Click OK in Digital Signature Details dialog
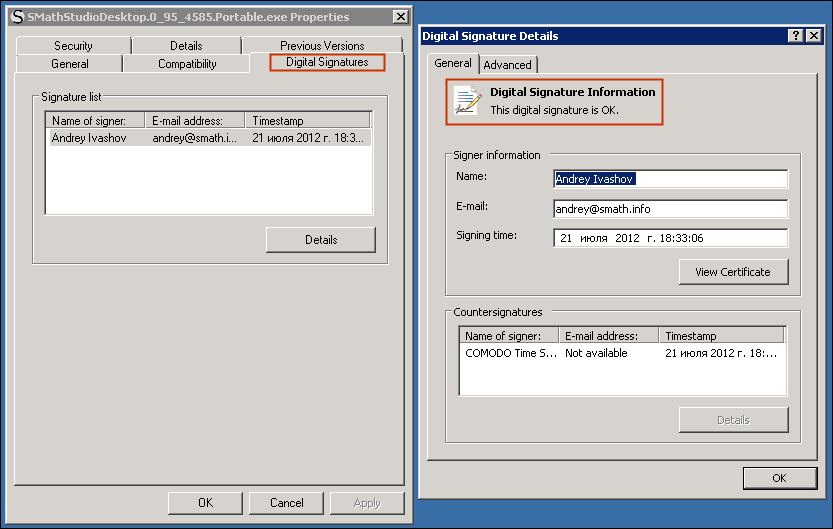 click(780, 478)
